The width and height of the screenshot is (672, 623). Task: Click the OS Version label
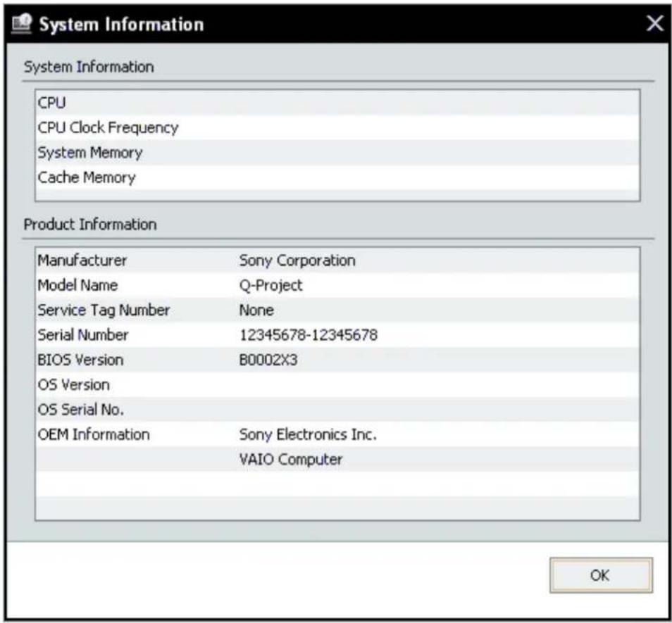pos(74,384)
